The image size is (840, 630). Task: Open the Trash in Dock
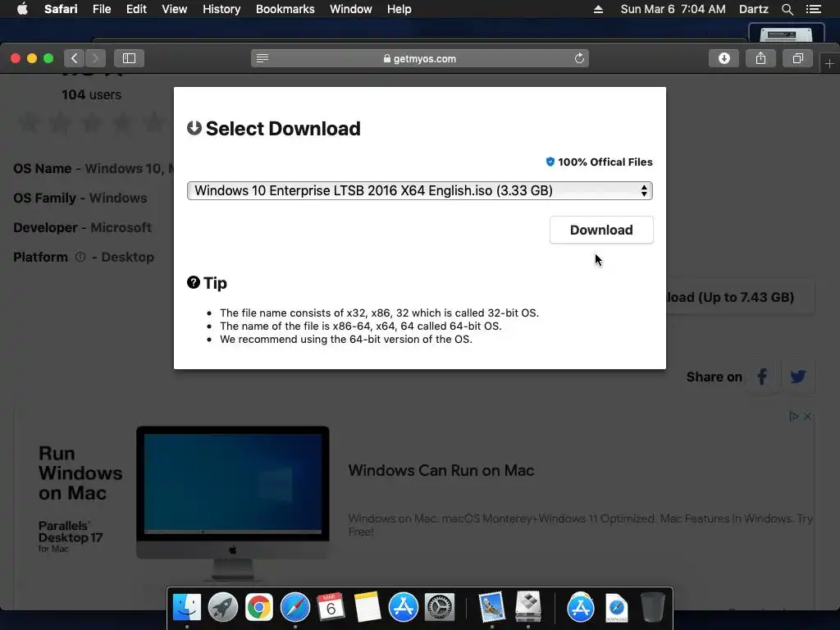click(x=652, y=608)
